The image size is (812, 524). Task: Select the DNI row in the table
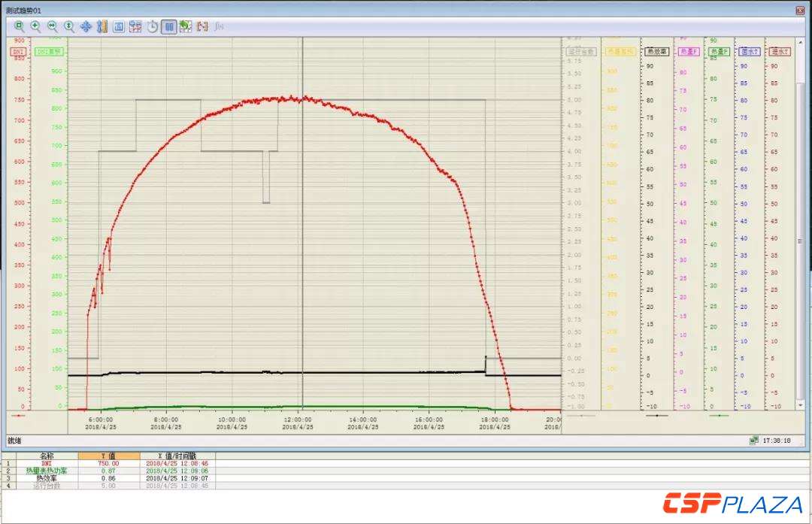coord(47,464)
